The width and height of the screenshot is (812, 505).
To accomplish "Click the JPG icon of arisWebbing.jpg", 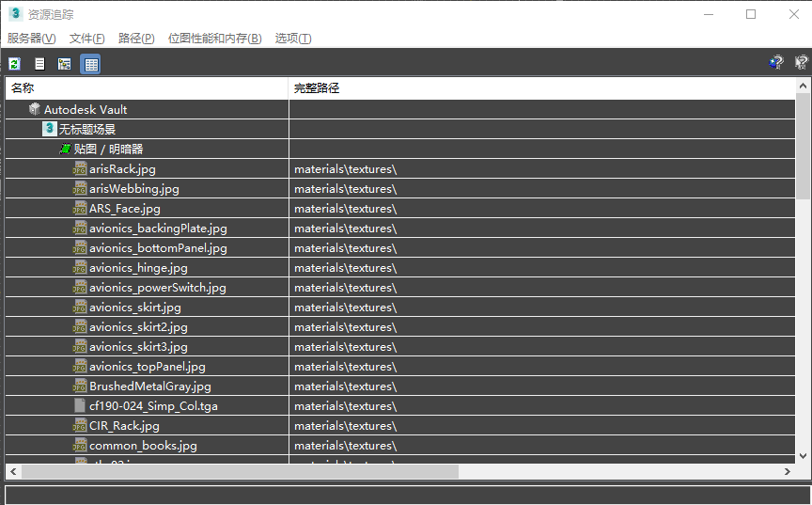I will [80, 188].
